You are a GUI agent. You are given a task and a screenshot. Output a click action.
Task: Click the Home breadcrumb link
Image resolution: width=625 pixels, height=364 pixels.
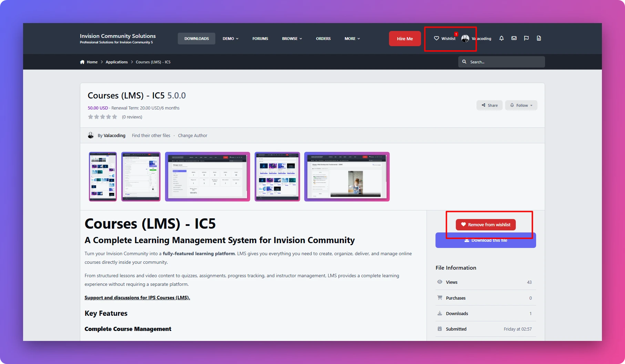(92, 62)
